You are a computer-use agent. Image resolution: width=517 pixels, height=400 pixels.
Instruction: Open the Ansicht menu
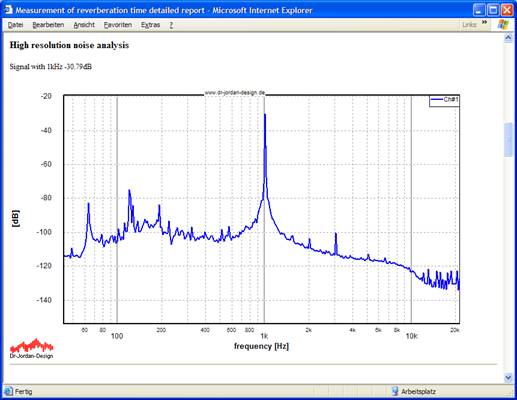pyautogui.click(x=84, y=25)
